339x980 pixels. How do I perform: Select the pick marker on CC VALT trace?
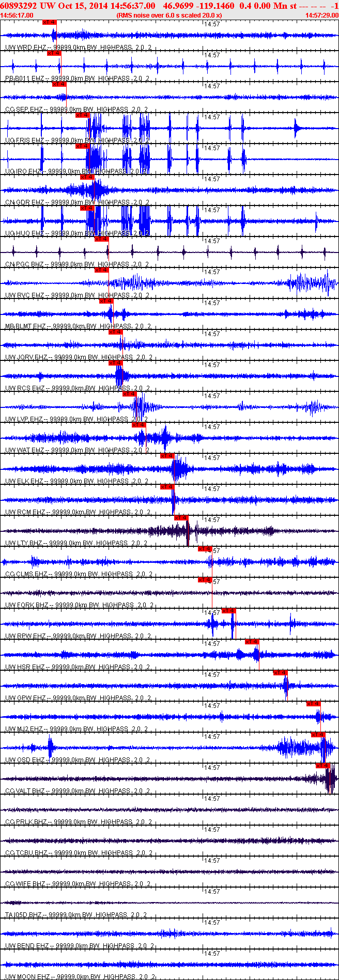pyautogui.click(x=323, y=766)
